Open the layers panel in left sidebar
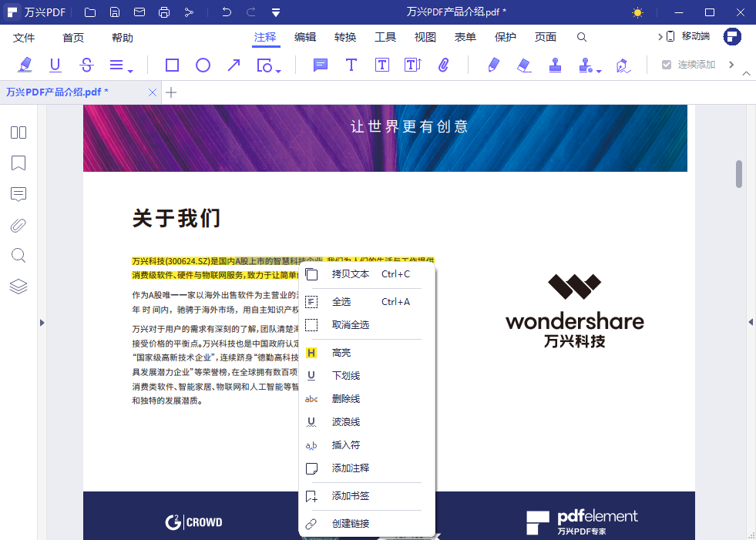The height and width of the screenshot is (540, 756). click(18, 287)
